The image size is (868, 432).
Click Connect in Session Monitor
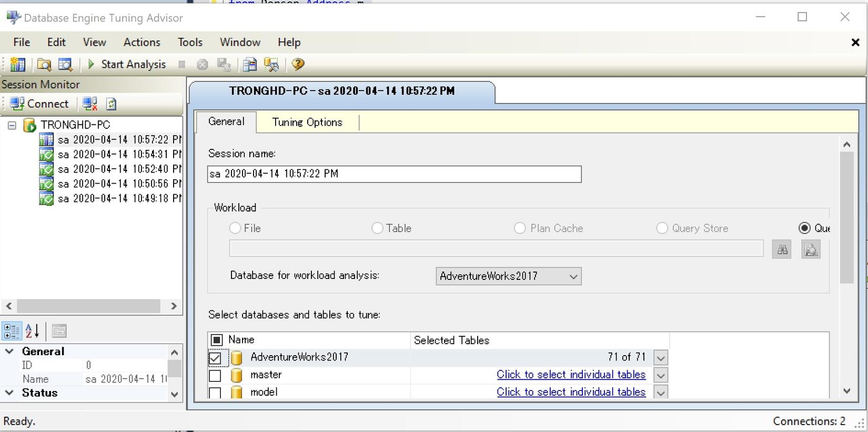pos(39,104)
